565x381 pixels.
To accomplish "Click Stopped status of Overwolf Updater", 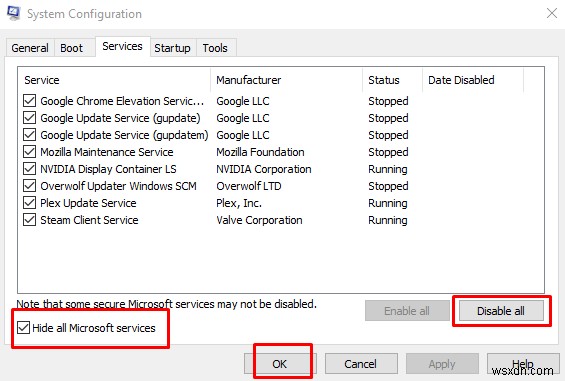I will pyautogui.click(x=388, y=186).
